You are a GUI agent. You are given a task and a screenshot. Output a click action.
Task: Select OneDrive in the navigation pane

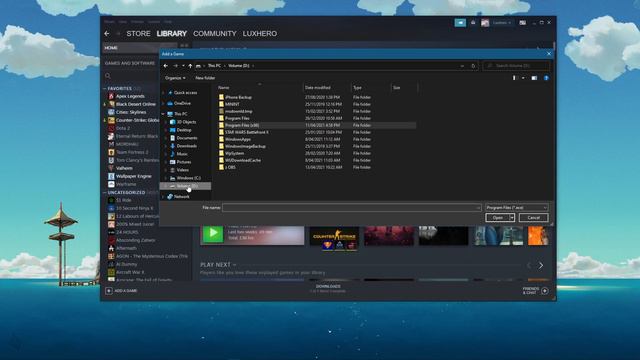(x=182, y=104)
